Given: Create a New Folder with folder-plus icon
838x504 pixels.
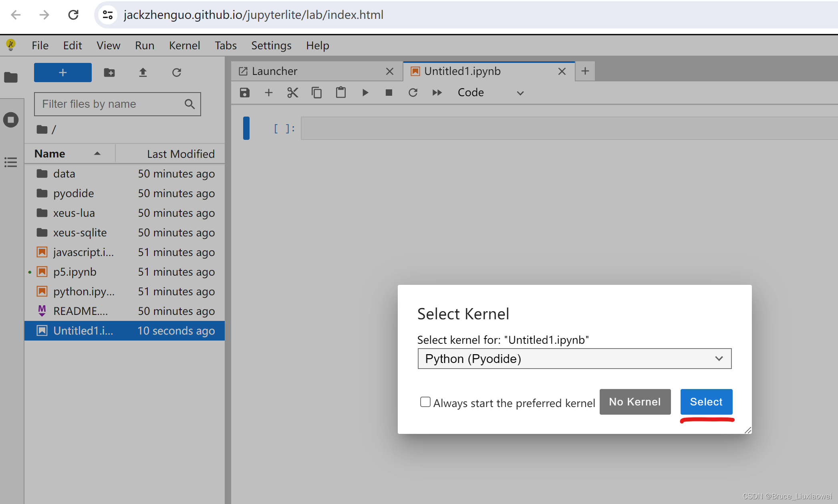Looking at the screenshot, I should click(109, 73).
